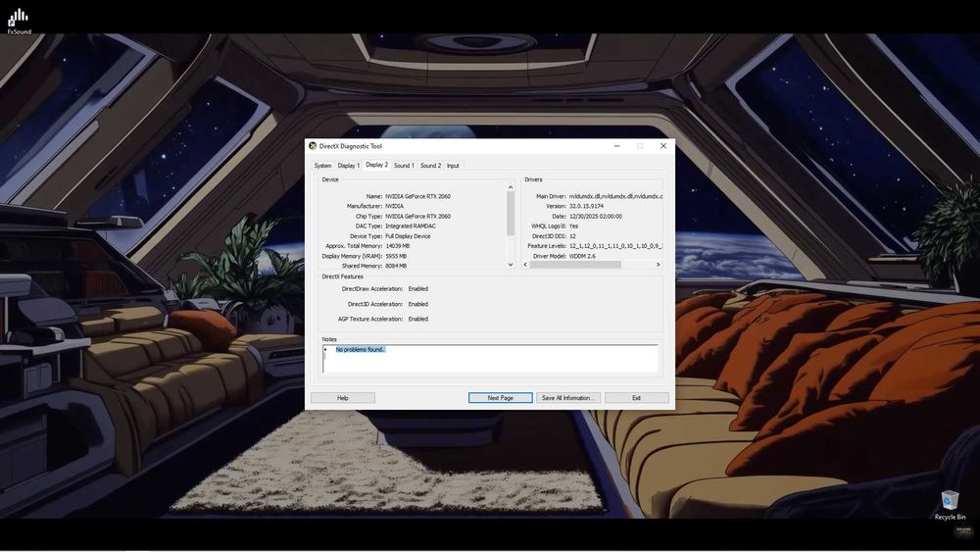Open the Recycle Bin desktop icon
Image resolution: width=980 pixels, height=552 pixels.
tap(950, 505)
